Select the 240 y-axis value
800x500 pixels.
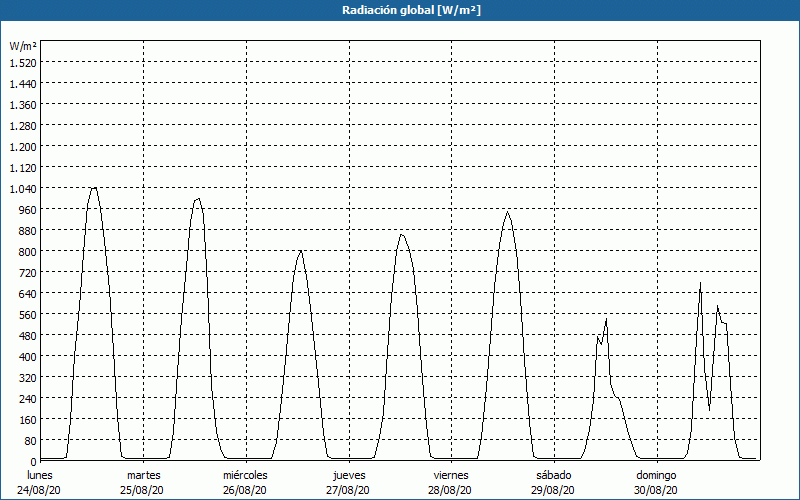[28, 398]
